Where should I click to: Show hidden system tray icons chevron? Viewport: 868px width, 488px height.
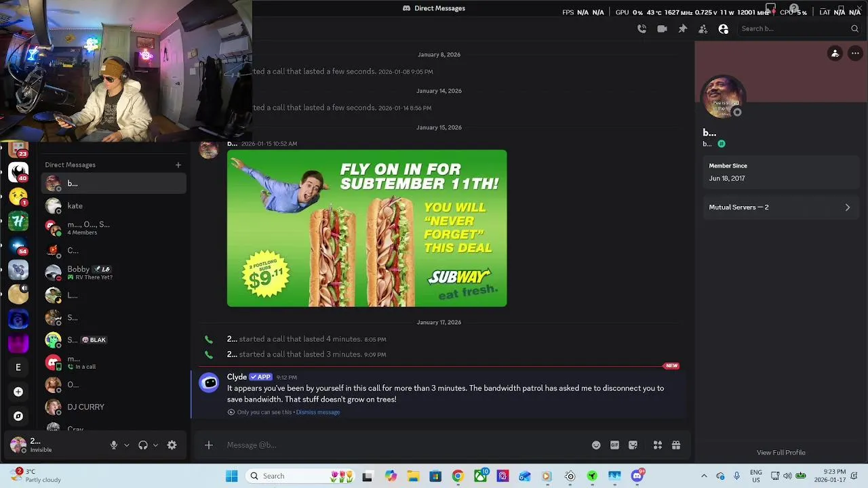[704, 476]
